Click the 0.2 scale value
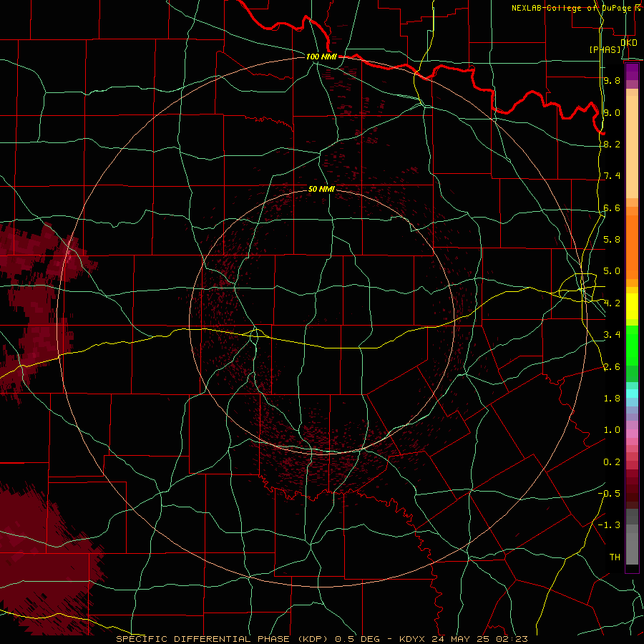This screenshot has width=644, height=644. 612,462
